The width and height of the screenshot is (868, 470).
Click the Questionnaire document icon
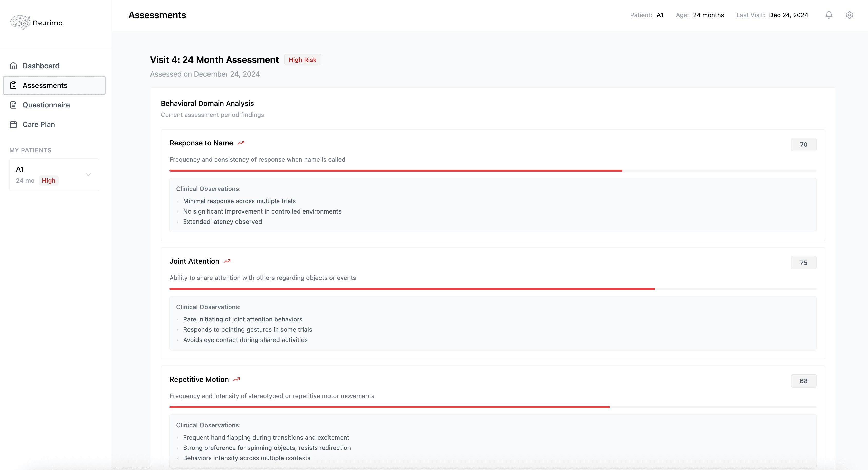13,105
